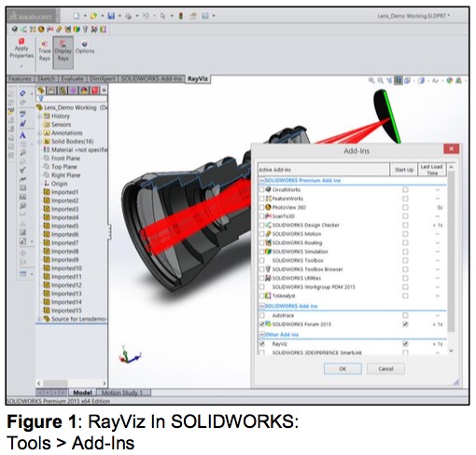The width and height of the screenshot is (476, 455).
Task: Enable the FeatureWorks add-in checkbox
Action: point(262,199)
